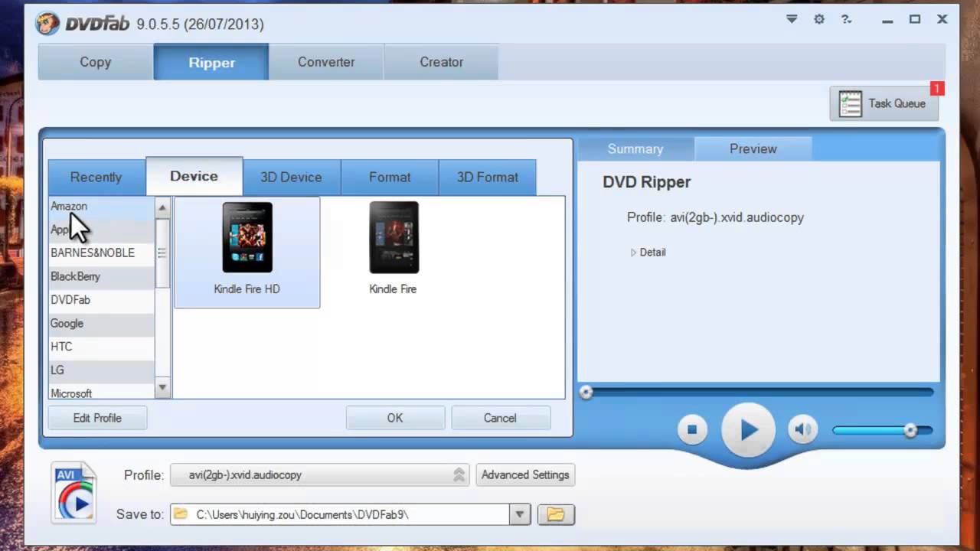
Task: Cancel the profile selection dialog
Action: click(500, 418)
